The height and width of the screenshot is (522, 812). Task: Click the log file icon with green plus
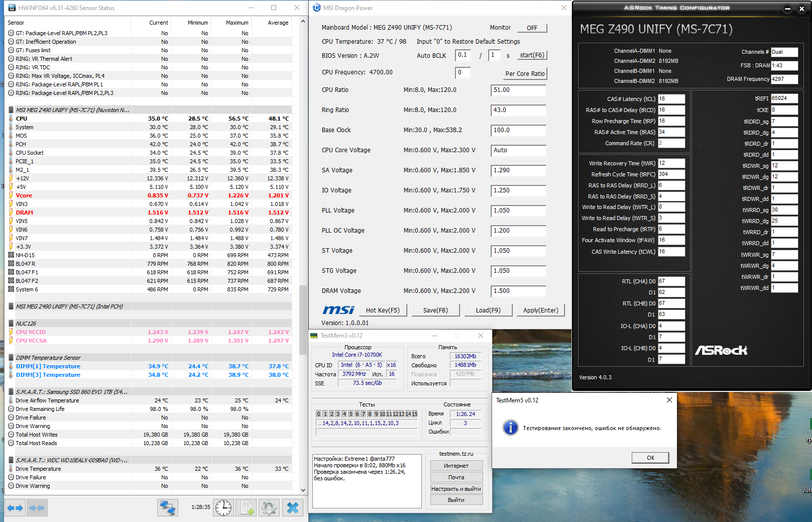tap(247, 508)
